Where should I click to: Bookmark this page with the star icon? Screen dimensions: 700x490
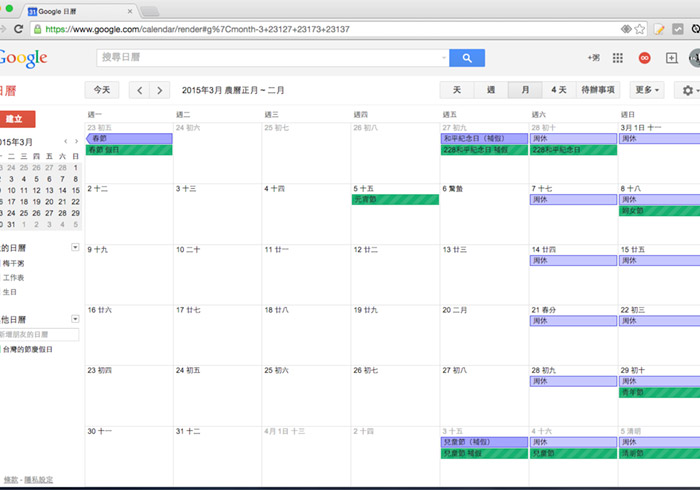point(640,29)
